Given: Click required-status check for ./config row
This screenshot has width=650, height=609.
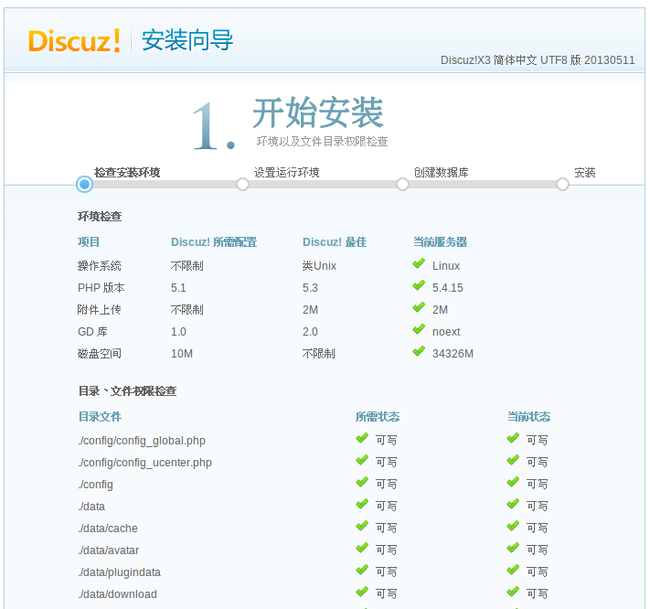Looking at the screenshot, I should 362,482.
